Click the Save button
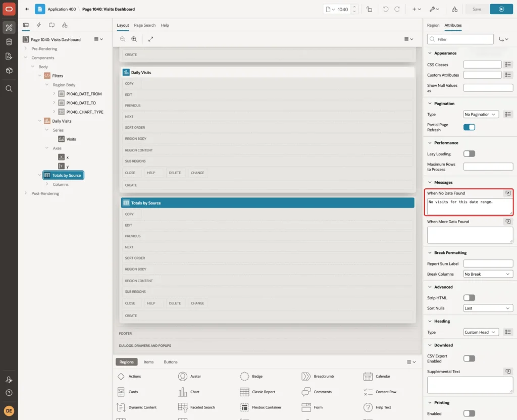517x420 pixels. (477, 9)
